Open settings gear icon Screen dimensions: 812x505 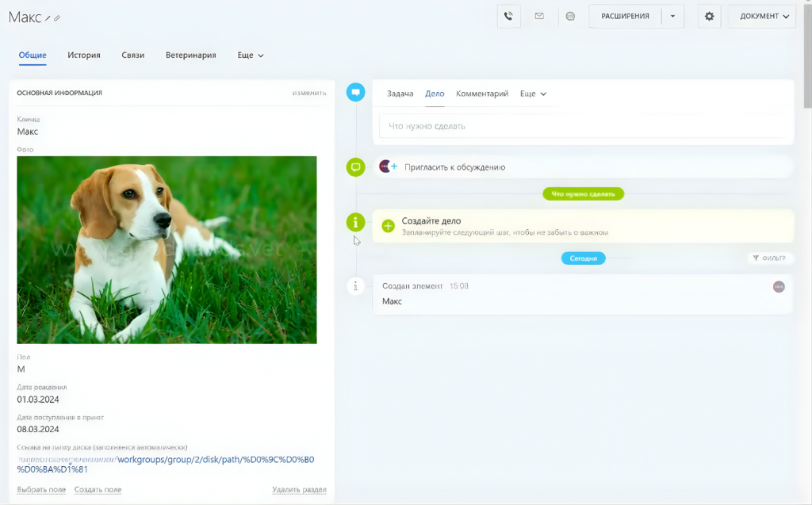click(x=709, y=16)
